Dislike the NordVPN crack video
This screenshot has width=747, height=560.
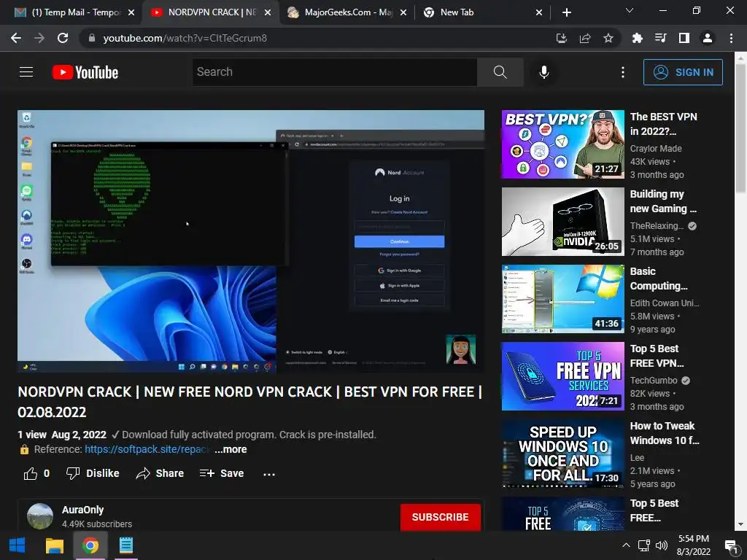93,473
